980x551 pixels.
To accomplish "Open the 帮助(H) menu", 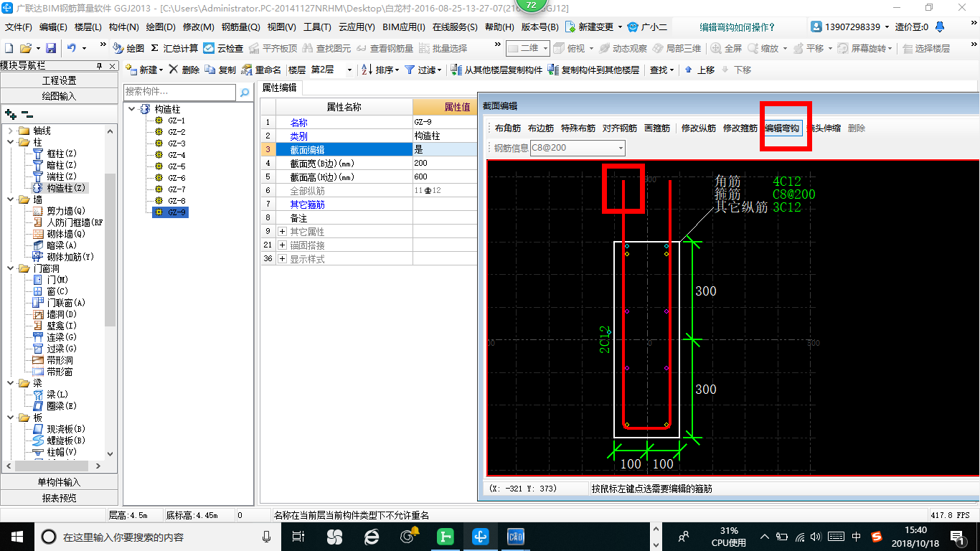I will coord(499,27).
